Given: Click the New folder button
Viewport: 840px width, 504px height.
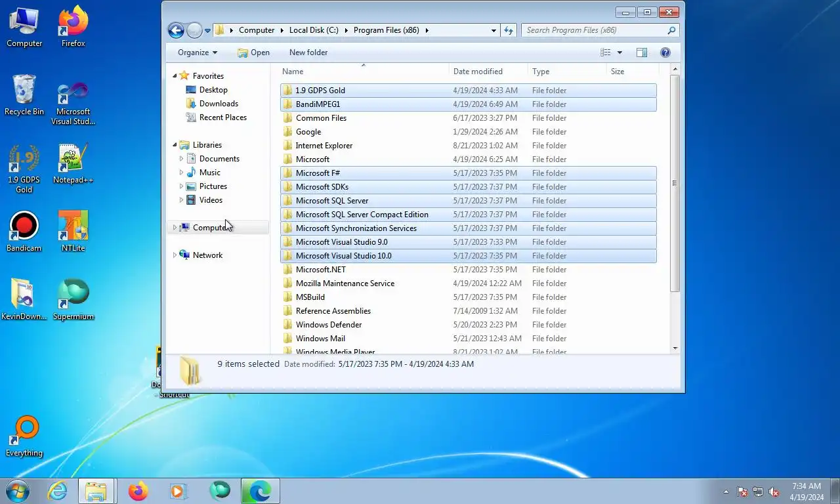Looking at the screenshot, I should [x=308, y=52].
